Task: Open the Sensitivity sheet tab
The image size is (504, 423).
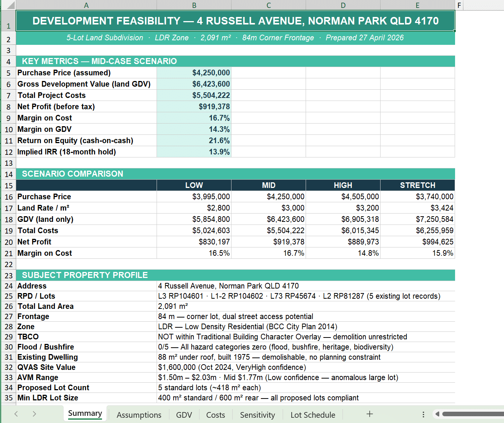Action: click(x=257, y=415)
